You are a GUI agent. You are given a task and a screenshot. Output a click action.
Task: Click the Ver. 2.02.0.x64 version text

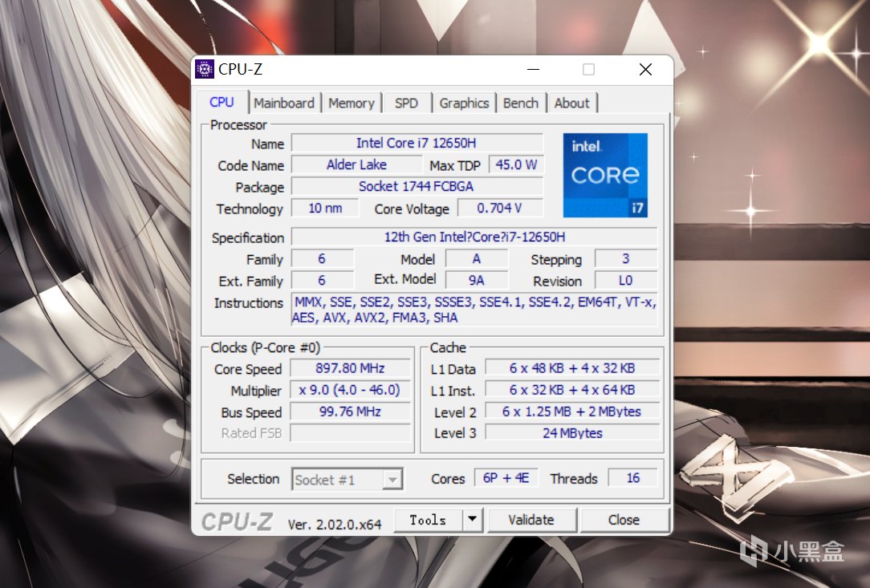point(335,524)
